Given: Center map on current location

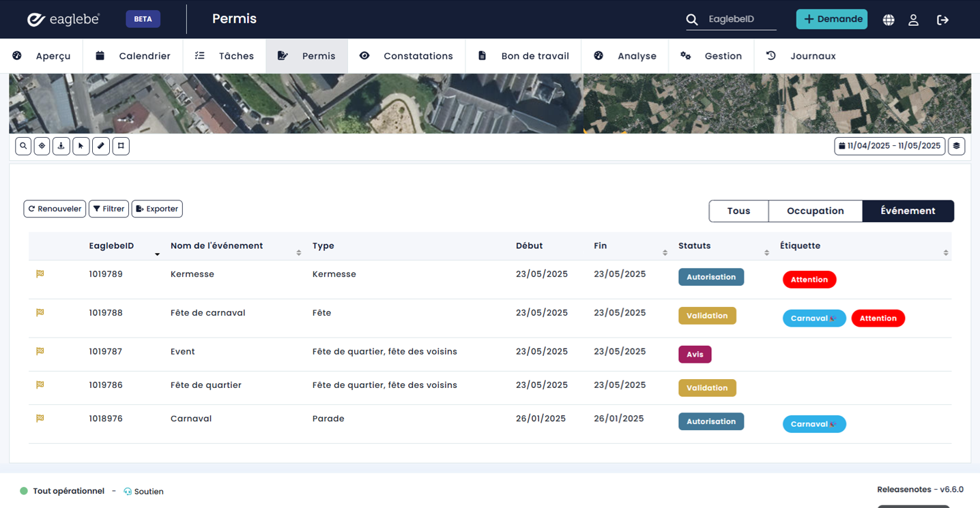Looking at the screenshot, I should [x=42, y=146].
